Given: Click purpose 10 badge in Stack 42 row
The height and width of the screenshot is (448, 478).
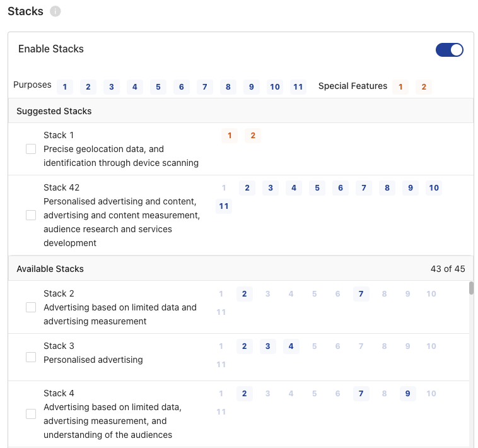Looking at the screenshot, I should (434, 188).
